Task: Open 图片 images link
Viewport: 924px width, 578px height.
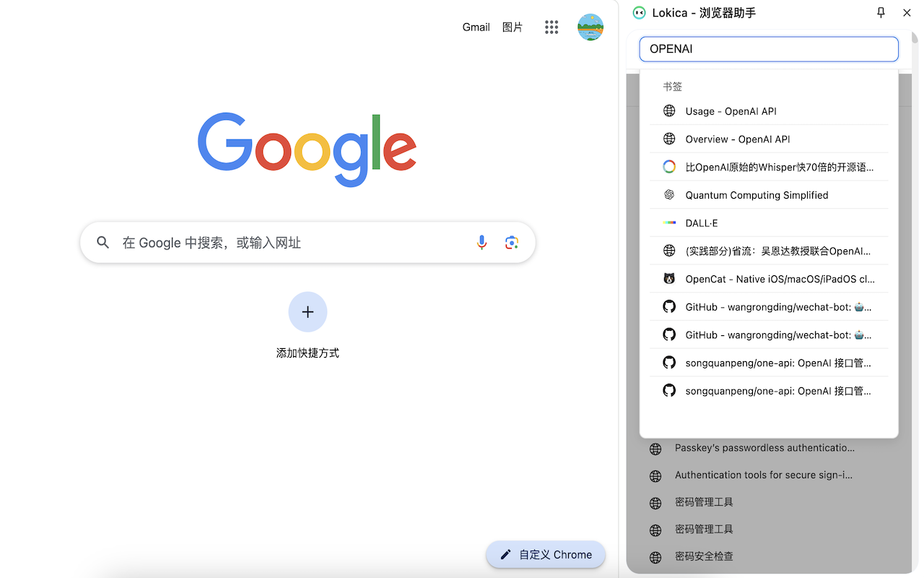Action: (513, 27)
